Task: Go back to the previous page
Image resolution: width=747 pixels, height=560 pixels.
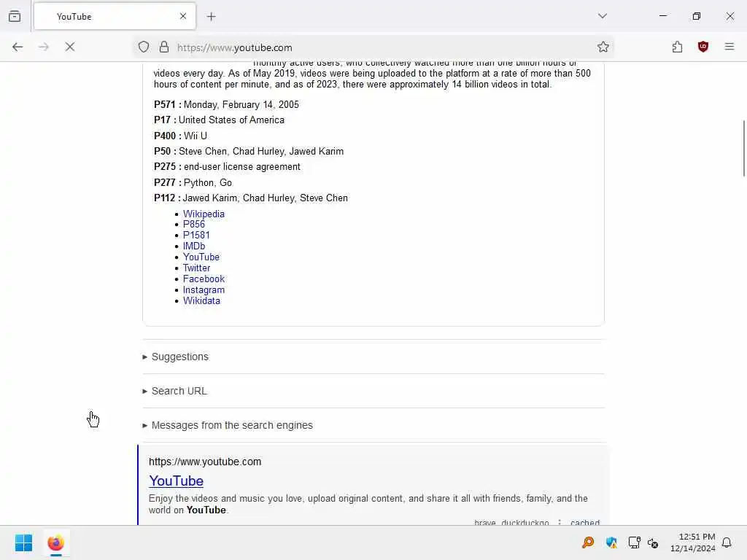Action: tap(18, 47)
